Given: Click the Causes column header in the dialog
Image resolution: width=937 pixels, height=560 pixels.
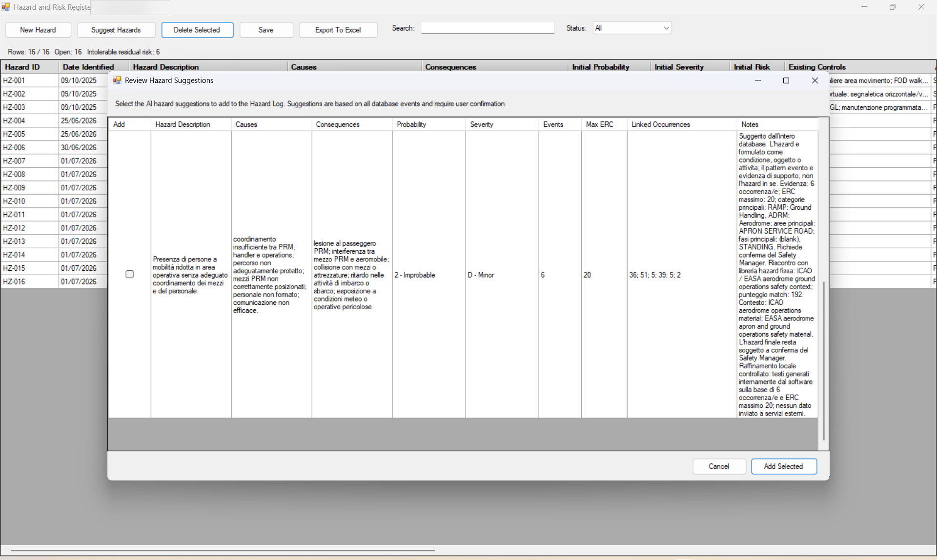Looking at the screenshot, I should (x=271, y=124).
